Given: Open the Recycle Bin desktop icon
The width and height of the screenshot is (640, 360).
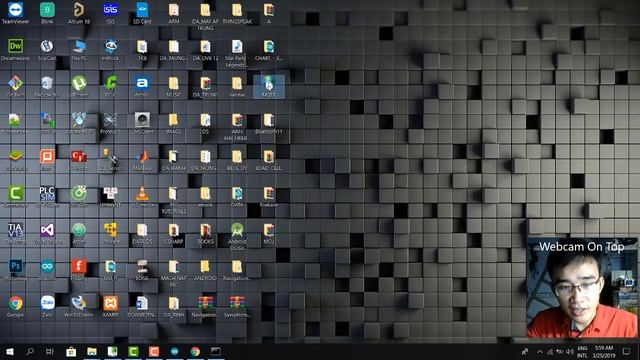Looking at the screenshot, I should 47,86.
